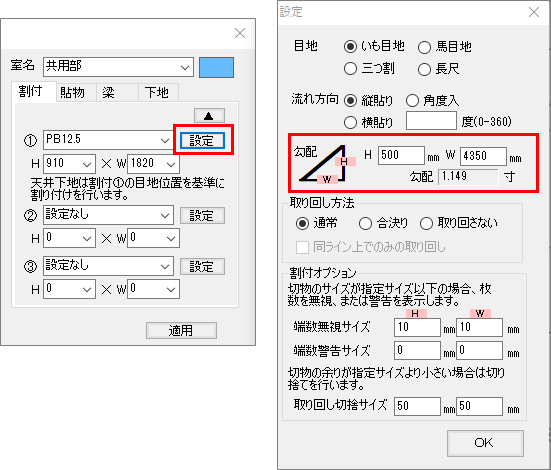This screenshot has width=551, height=470.
Task: Click the 適用 apply button
Action: [x=181, y=330]
